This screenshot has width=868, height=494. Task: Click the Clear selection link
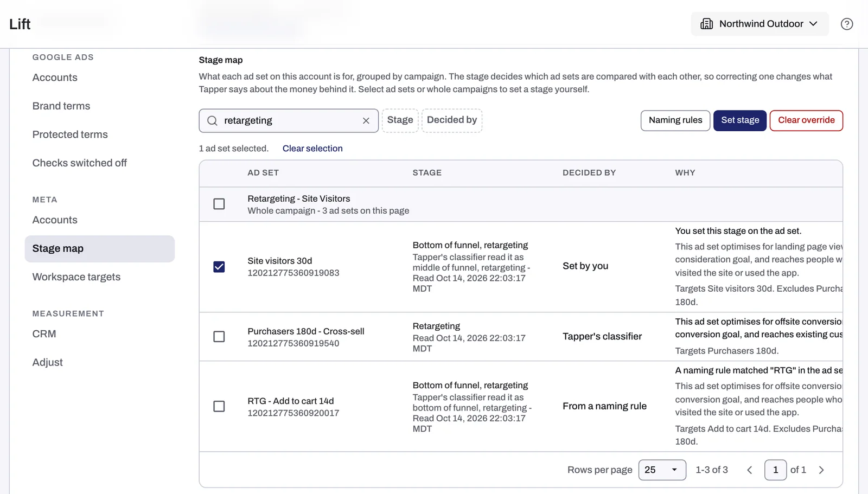click(312, 149)
